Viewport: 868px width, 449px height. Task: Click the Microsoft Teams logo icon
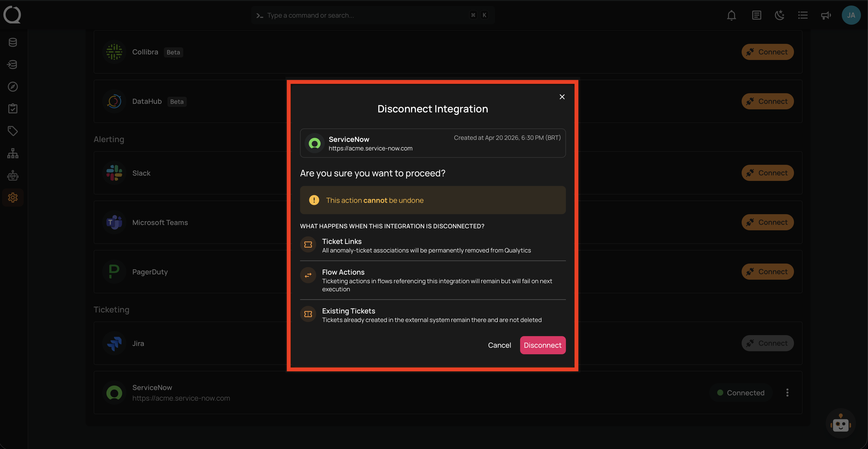[114, 222]
